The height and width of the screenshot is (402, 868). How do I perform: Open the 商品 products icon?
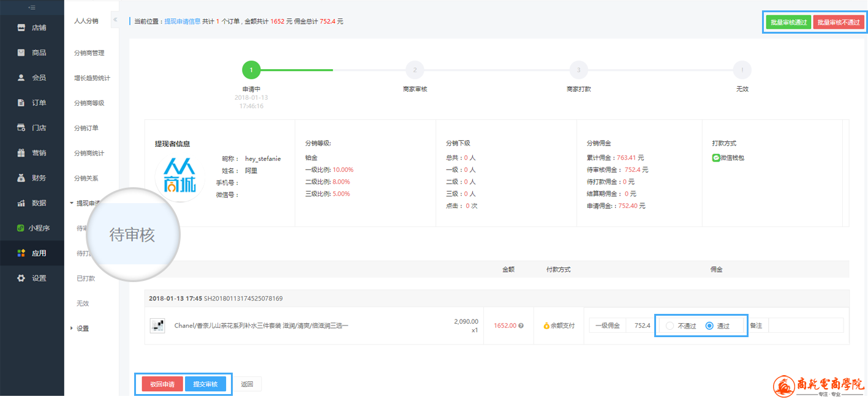tap(21, 53)
